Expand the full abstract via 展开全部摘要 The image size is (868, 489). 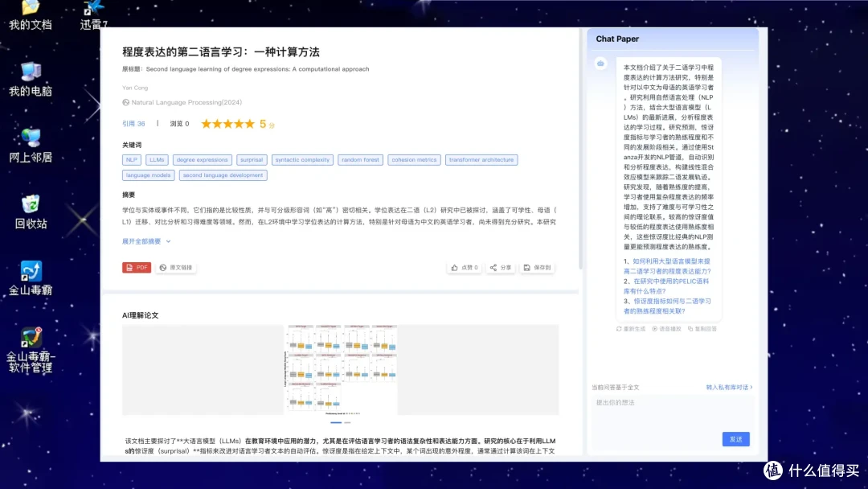click(147, 241)
